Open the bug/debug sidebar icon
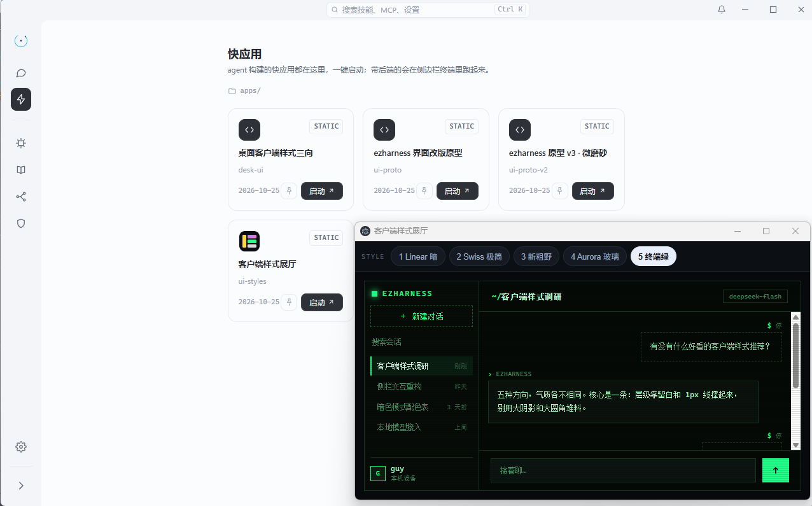The width and height of the screenshot is (812, 506). click(21, 143)
